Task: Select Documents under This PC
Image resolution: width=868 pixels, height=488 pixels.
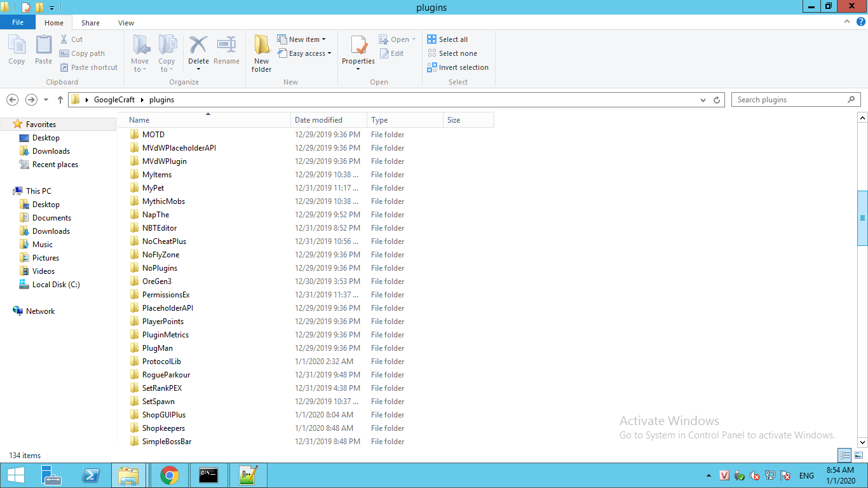Action: click(51, 218)
